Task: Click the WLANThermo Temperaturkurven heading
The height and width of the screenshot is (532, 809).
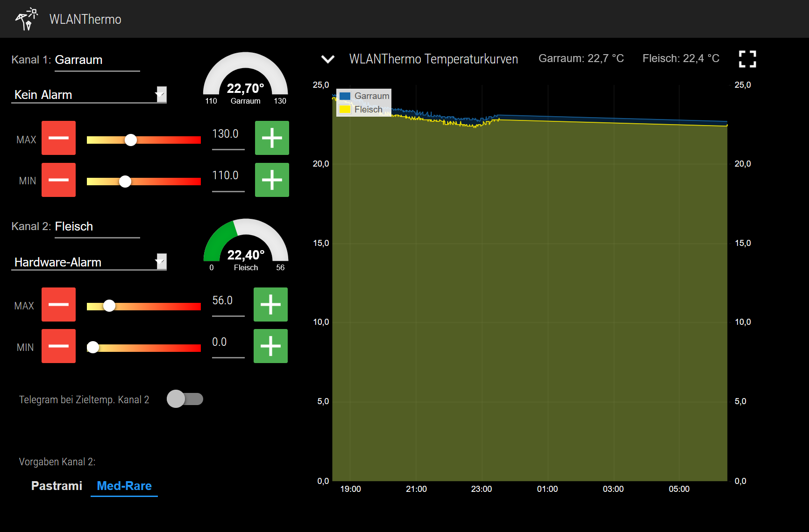Action: pyautogui.click(x=433, y=59)
